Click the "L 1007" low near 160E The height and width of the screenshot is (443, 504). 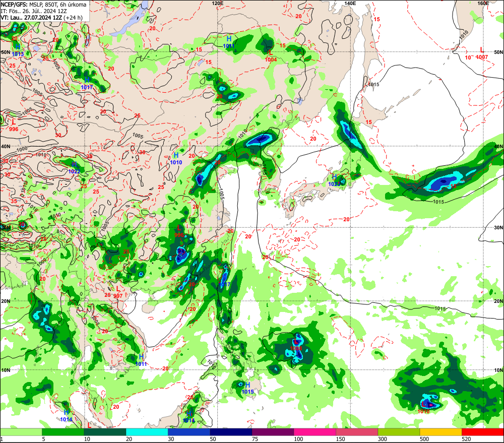pos(482,54)
